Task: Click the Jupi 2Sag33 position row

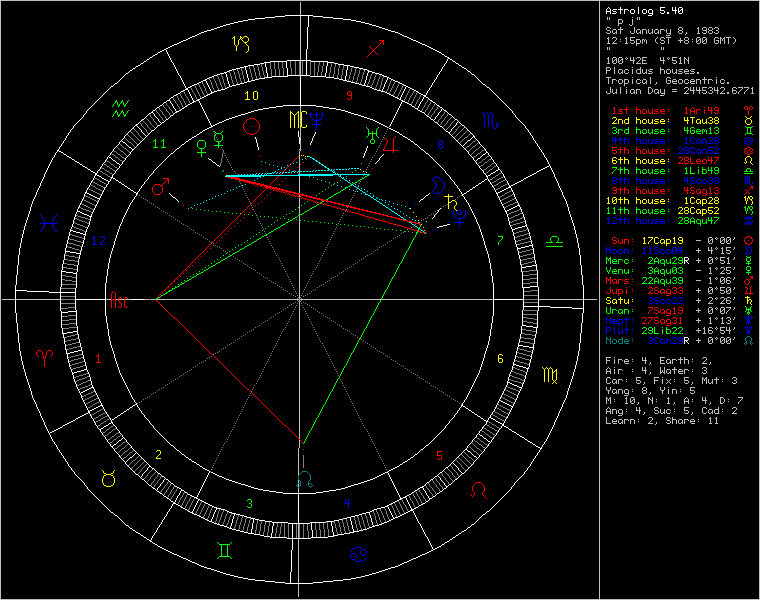Action: coord(680,291)
